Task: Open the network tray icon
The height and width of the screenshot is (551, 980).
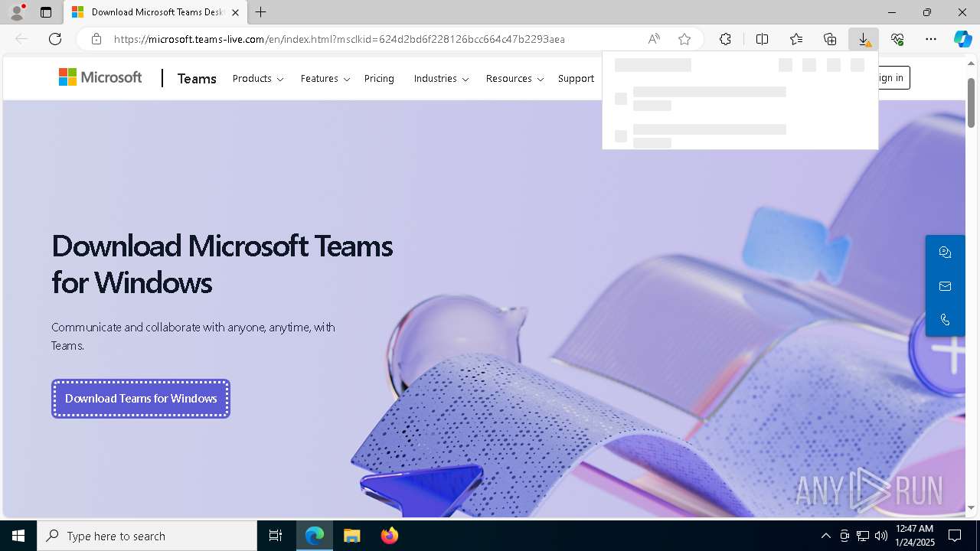Action: pyautogui.click(x=862, y=536)
